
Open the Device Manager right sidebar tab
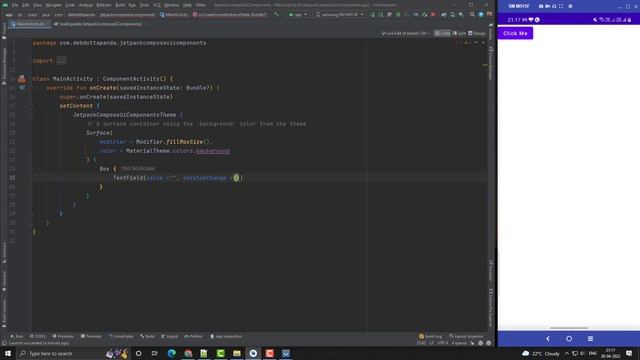(491, 63)
